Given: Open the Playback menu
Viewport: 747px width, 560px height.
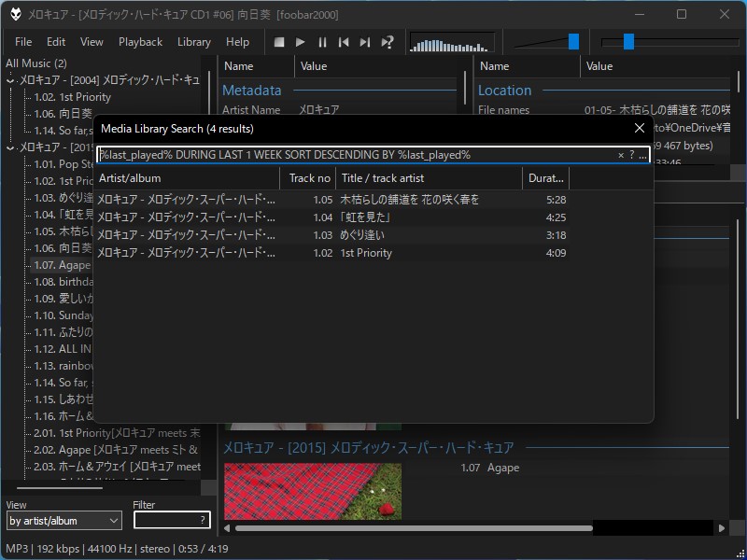Looking at the screenshot, I should pos(140,41).
